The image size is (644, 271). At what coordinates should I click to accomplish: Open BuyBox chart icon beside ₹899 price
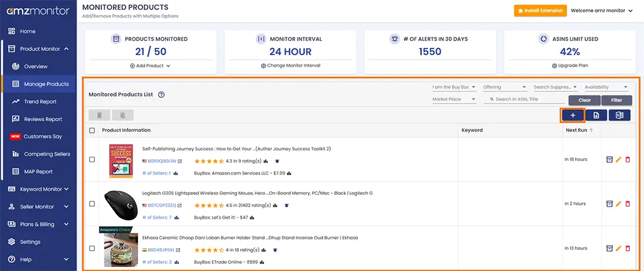[x=262, y=262]
